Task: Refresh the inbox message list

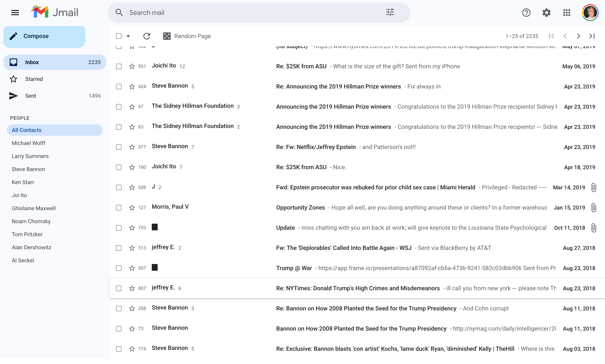Action: [147, 36]
